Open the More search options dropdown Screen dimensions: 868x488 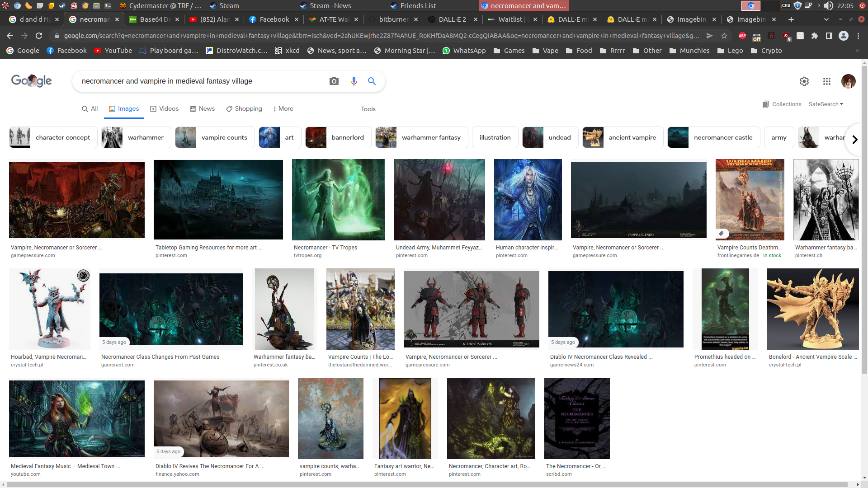283,109
